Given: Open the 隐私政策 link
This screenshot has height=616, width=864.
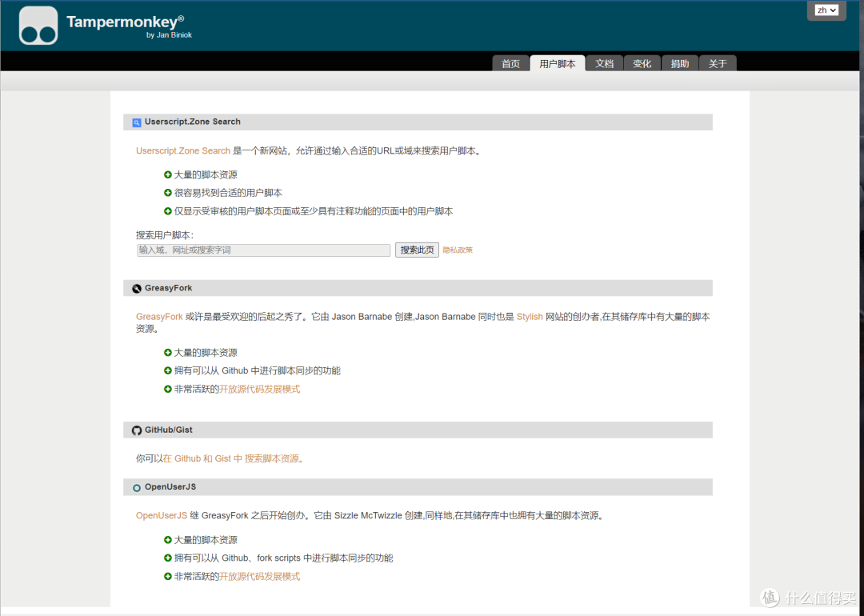Looking at the screenshot, I should [x=458, y=250].
